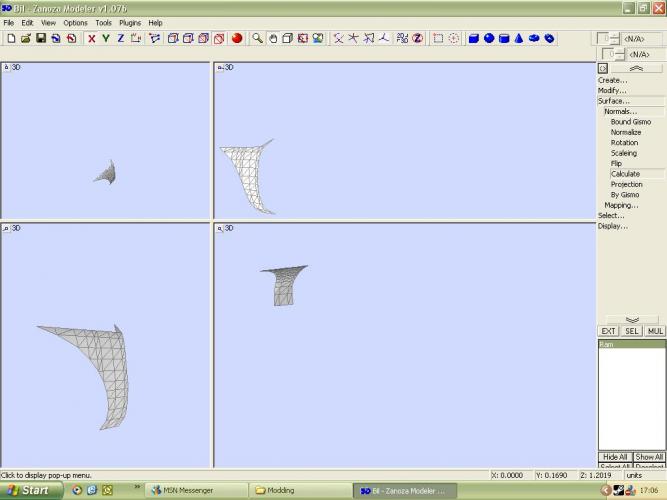Viewport: 667px width, 500px height.
Task: Create a blue sphere primitive
Action: (x=488, y=38)
